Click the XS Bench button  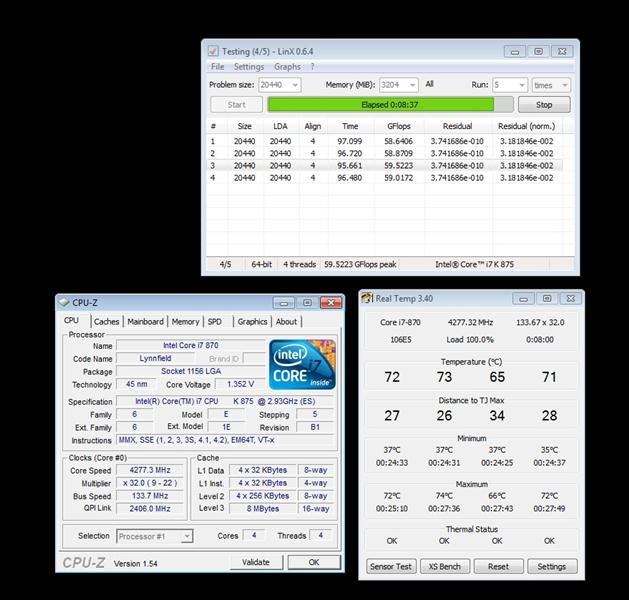[445, 566]
